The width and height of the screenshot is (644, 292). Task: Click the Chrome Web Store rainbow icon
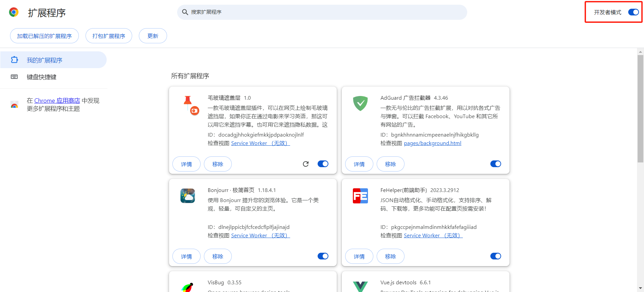tap(14, 104)
